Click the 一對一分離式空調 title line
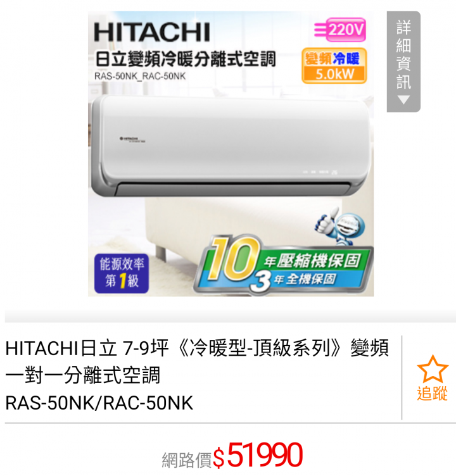This screenshot has width=456, height=476. [x=82, y=375]
